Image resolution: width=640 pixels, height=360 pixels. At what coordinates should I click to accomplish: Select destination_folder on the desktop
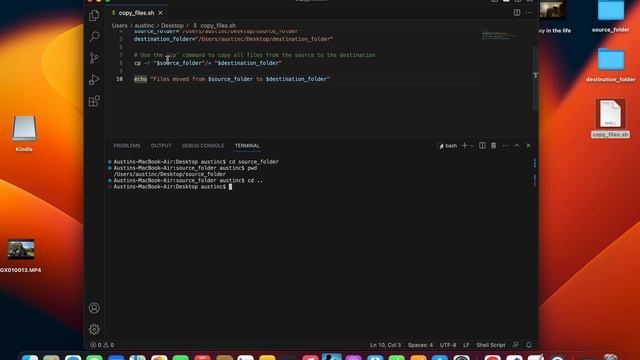[611, 65]
